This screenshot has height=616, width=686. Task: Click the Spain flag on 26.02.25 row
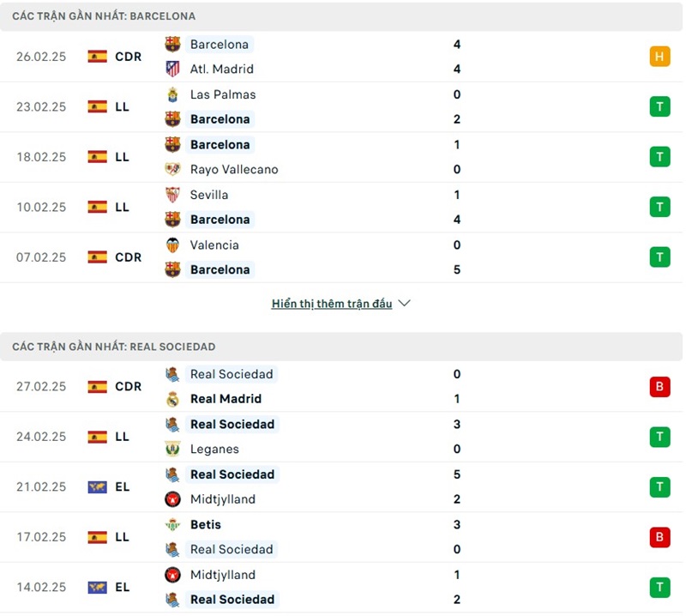(98, 57)
